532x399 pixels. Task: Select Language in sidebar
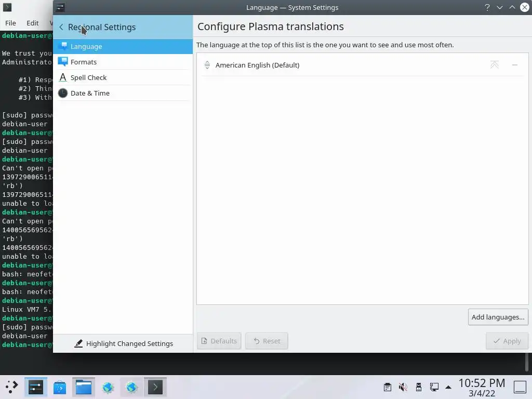[x=123, y=46]
